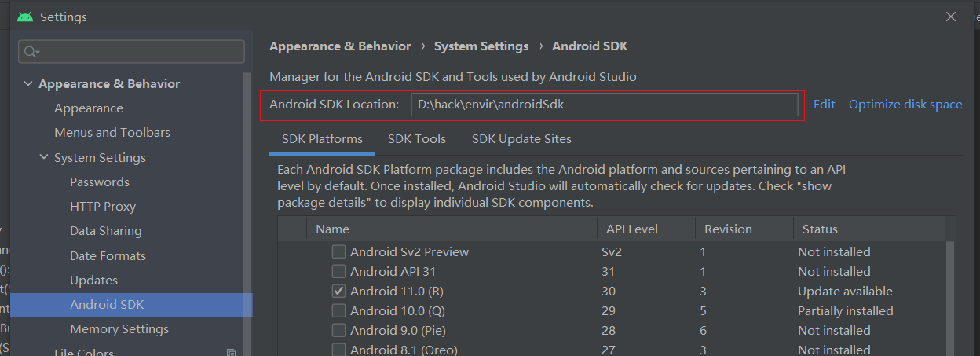This screenshot has width=980, height=356.
Task: Click the Edit link for SDK location
Action: pyautogui.click(x=824, y=105)
